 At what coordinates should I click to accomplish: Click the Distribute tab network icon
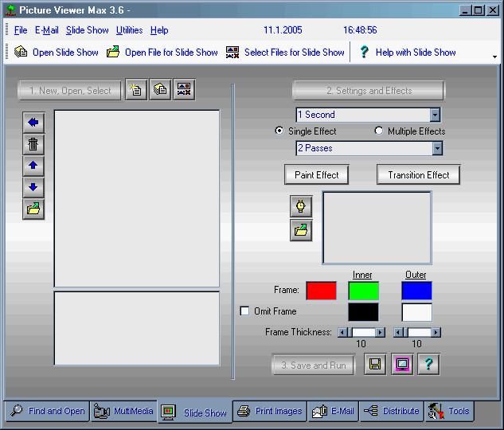click(x=371, y=410)
